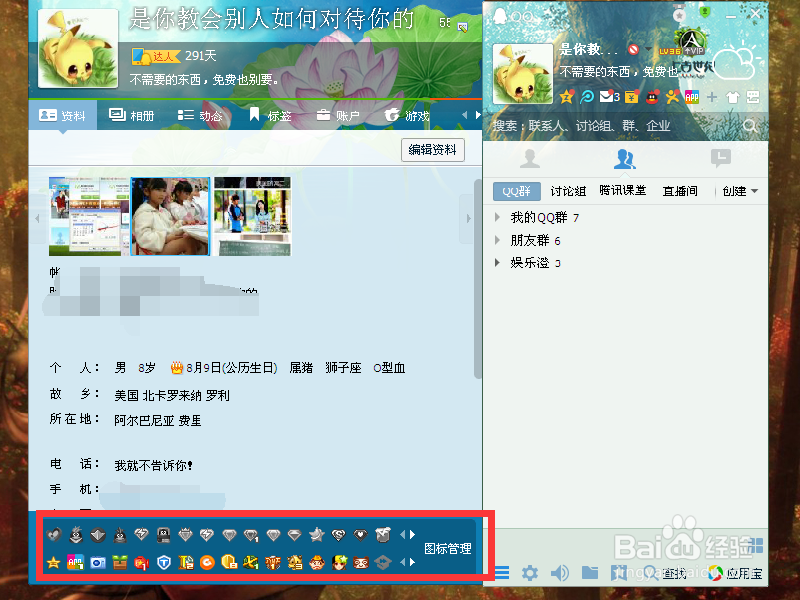
Task: Click the blue camera icon in icon bar
Action: pyautogui.click(x=97, y=562)
